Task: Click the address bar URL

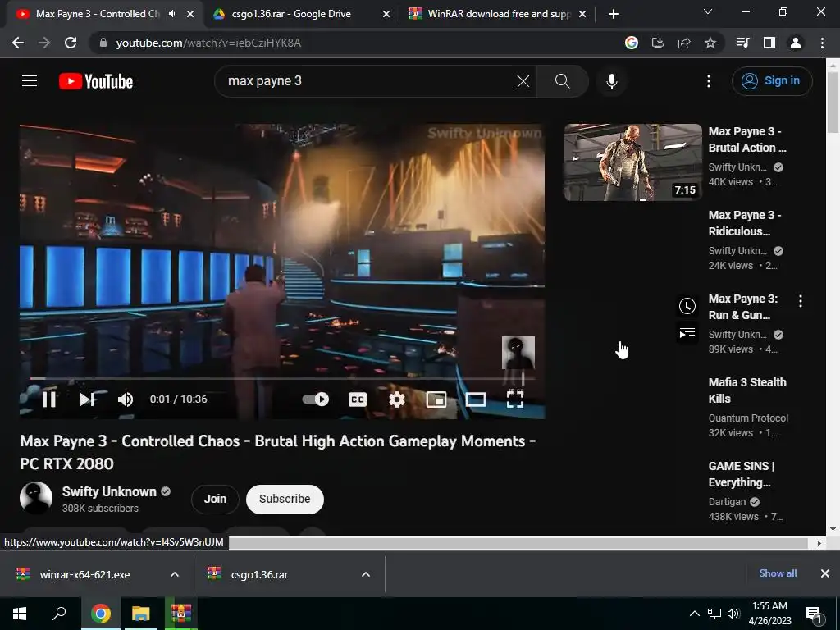Action: coord(208,43)
